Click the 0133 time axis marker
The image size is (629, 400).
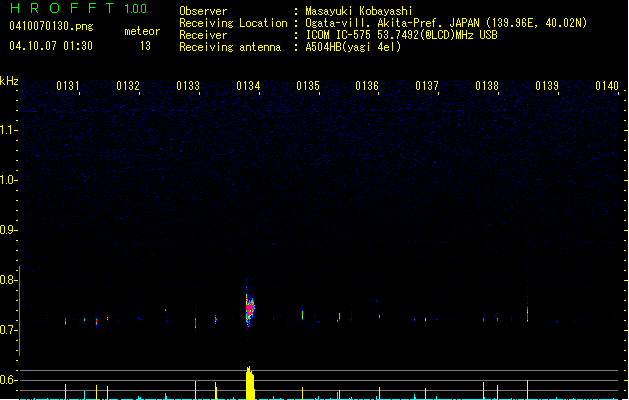click(188, 86)
